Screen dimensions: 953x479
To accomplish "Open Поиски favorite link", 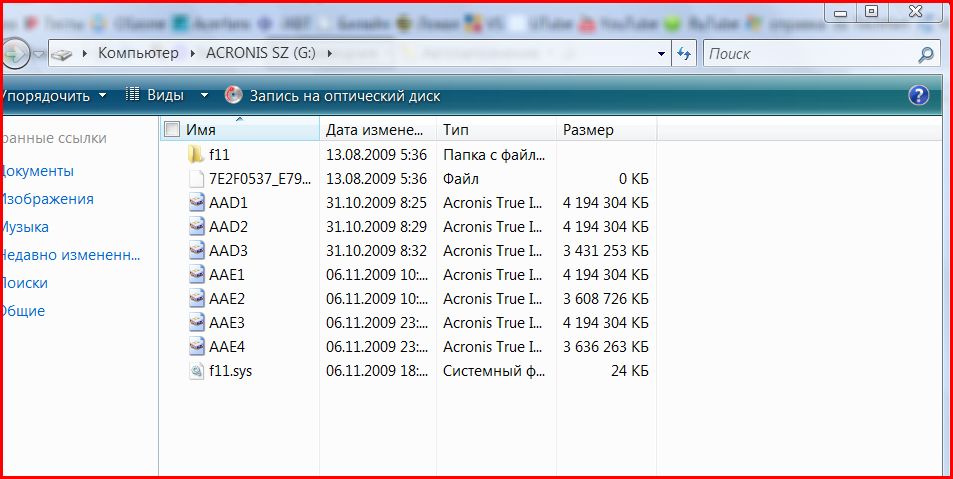I will point(24,283).
